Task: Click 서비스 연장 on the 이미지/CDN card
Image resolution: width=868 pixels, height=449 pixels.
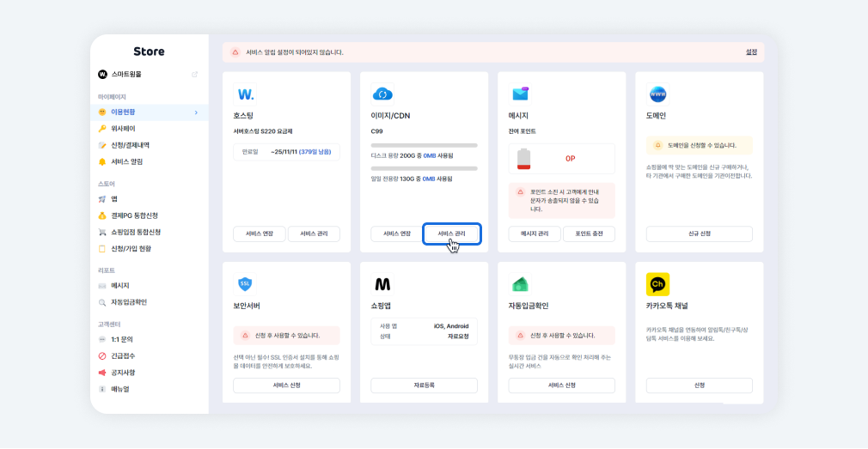Action: 397,234
